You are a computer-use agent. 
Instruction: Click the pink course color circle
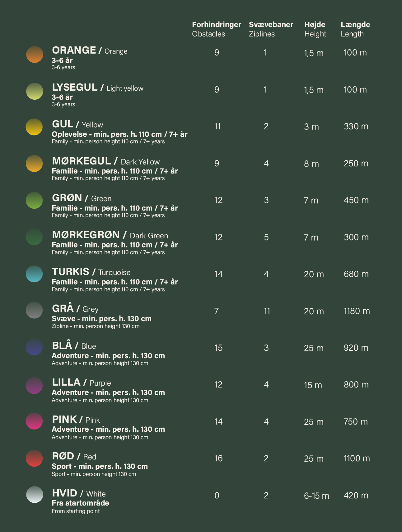(34, 421)
